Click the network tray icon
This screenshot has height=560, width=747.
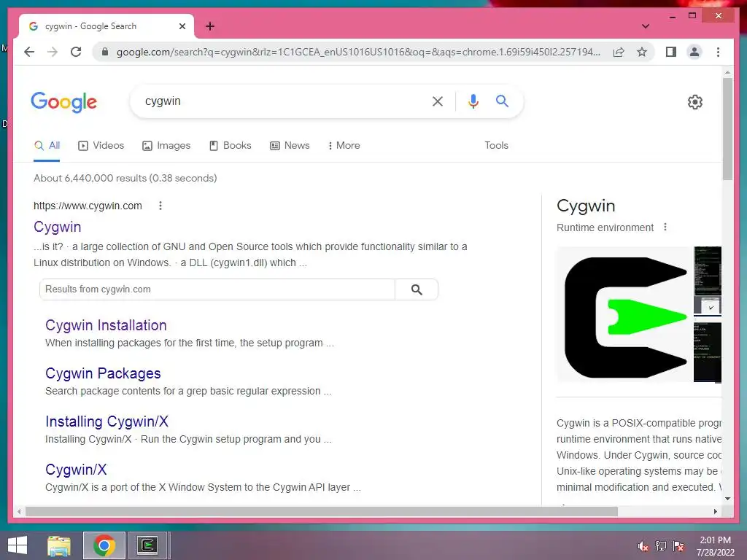660,546
